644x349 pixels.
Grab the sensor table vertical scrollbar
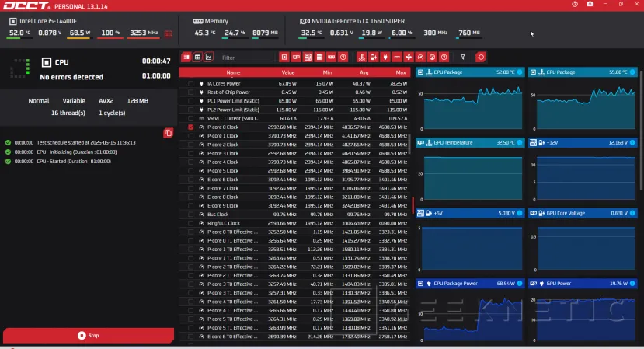point(409,144)
